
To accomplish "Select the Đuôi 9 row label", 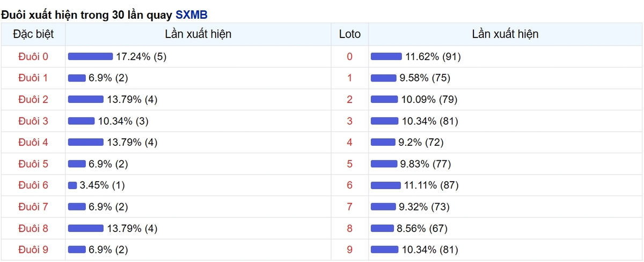I will tap(33, 250).
